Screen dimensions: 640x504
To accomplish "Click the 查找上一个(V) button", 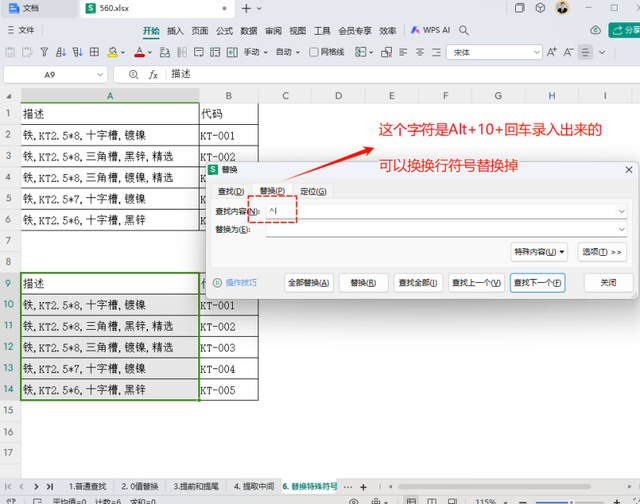I will (476, 283).
